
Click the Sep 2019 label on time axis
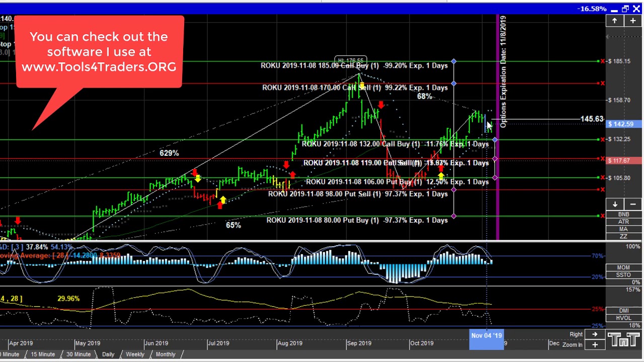pos(359,343)
